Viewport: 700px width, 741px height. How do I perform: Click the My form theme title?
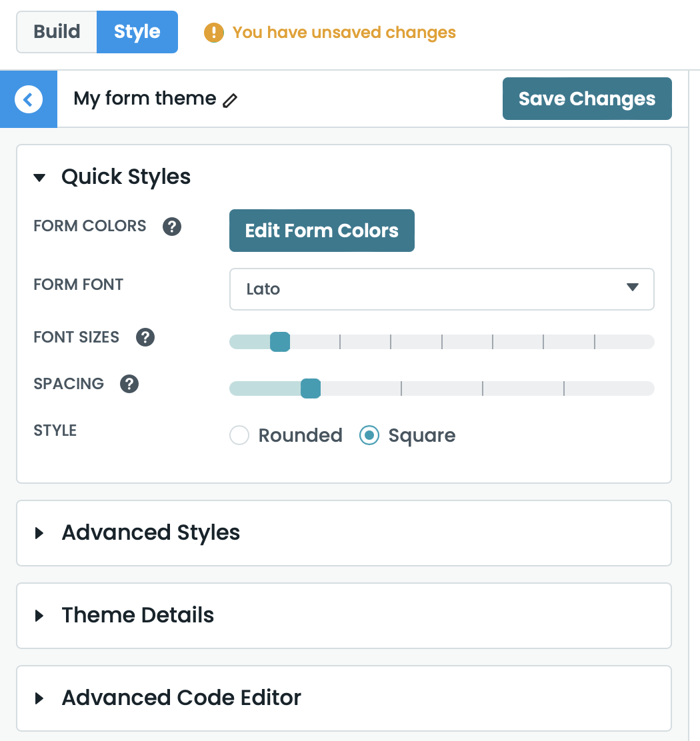coord(145,99)
